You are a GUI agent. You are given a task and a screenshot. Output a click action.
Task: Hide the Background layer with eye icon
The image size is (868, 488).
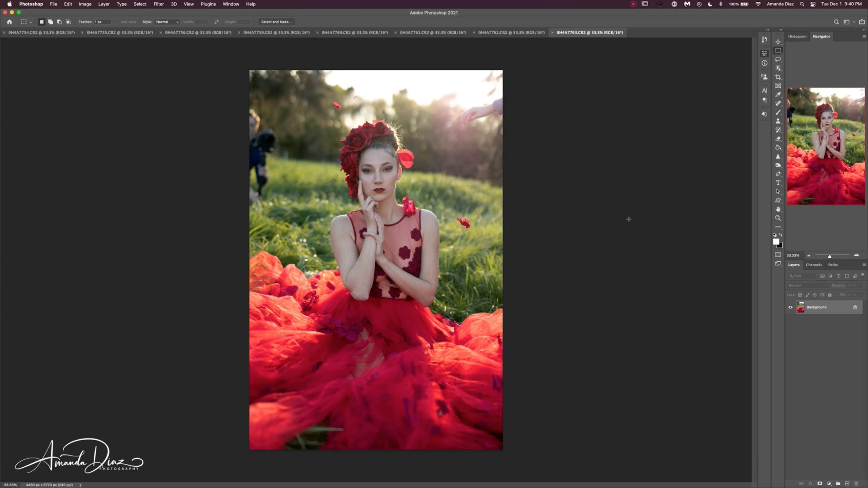tap(790, 307)
